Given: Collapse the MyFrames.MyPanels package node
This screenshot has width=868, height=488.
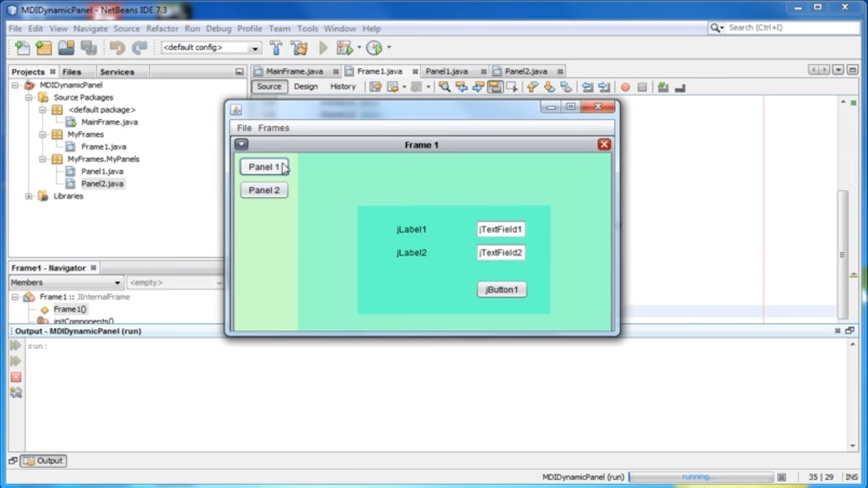Looking at the screenshot, I should (x=43, y=159).
